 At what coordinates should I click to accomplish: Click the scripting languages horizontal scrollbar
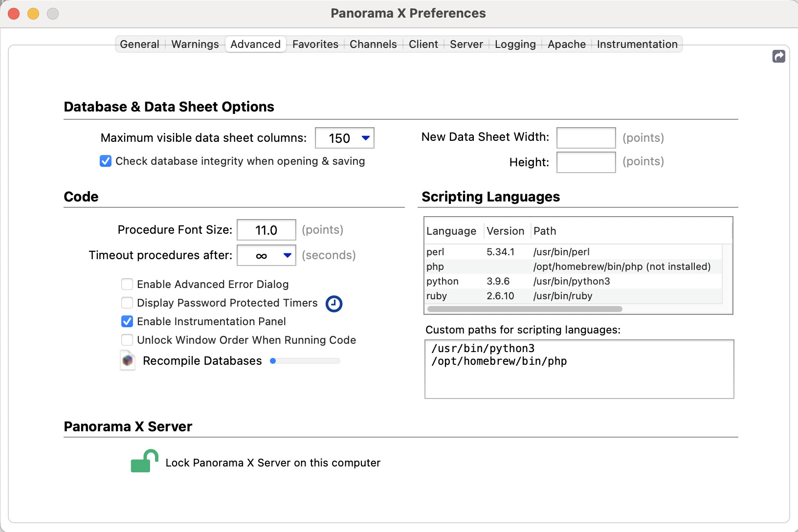(524, 309)
